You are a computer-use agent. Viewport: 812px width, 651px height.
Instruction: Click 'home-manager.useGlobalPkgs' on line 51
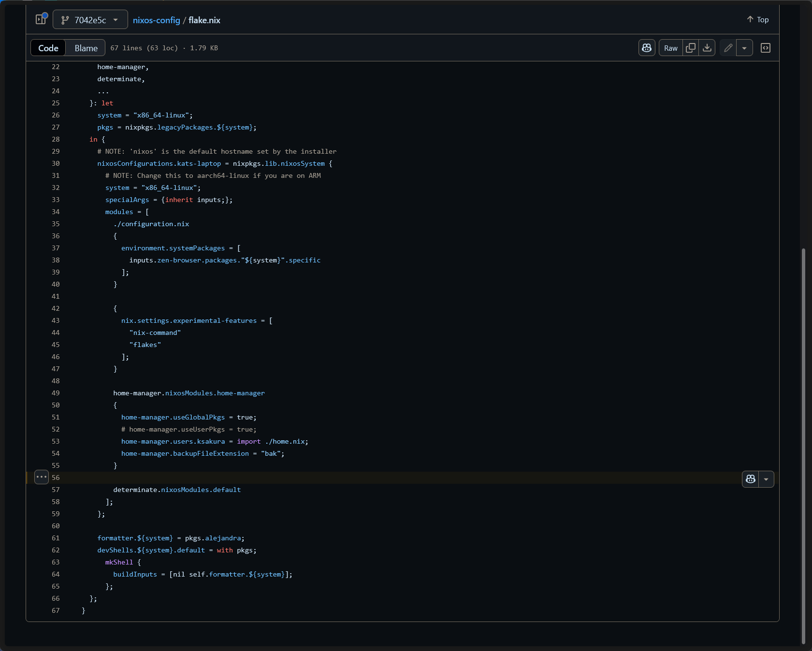[173, 417]
